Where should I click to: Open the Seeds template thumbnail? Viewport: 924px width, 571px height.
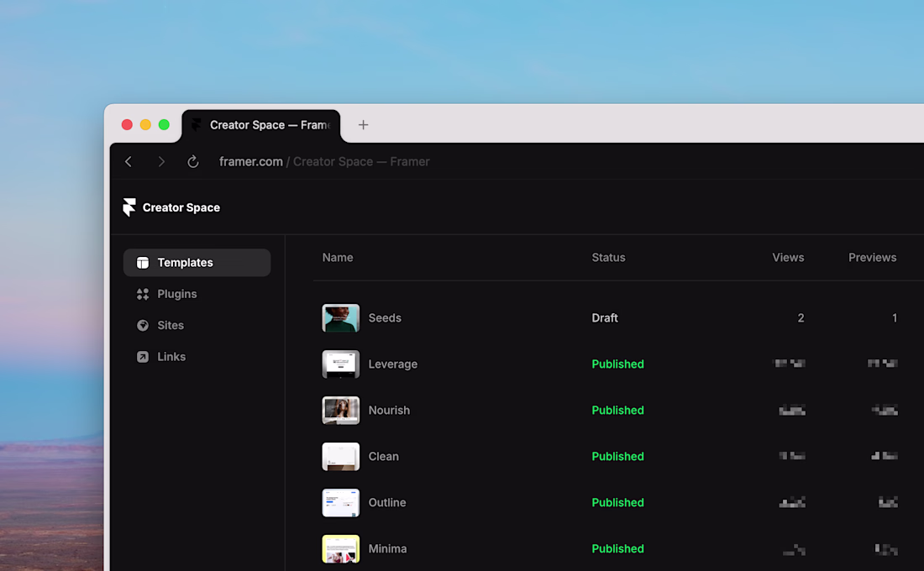pos(341,318)
